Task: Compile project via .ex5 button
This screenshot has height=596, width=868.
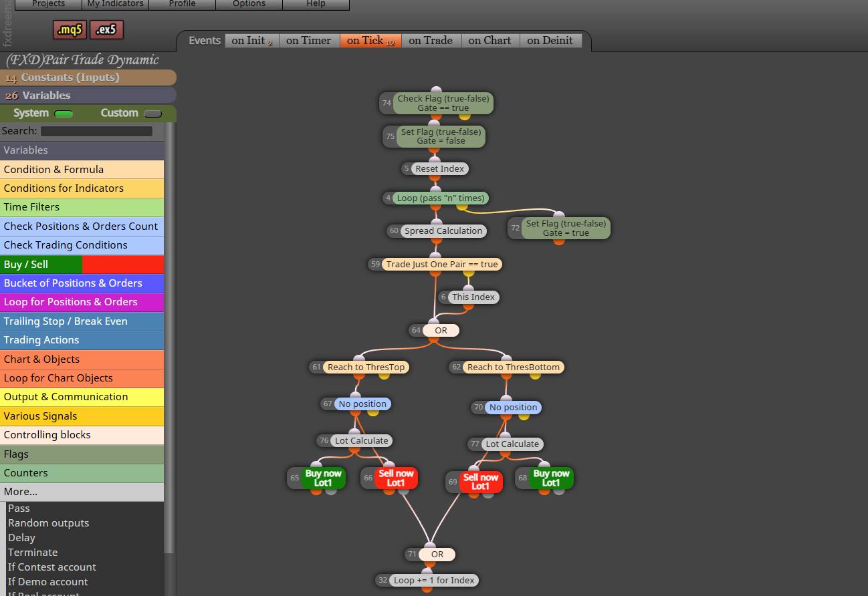Action: [106, 30]
